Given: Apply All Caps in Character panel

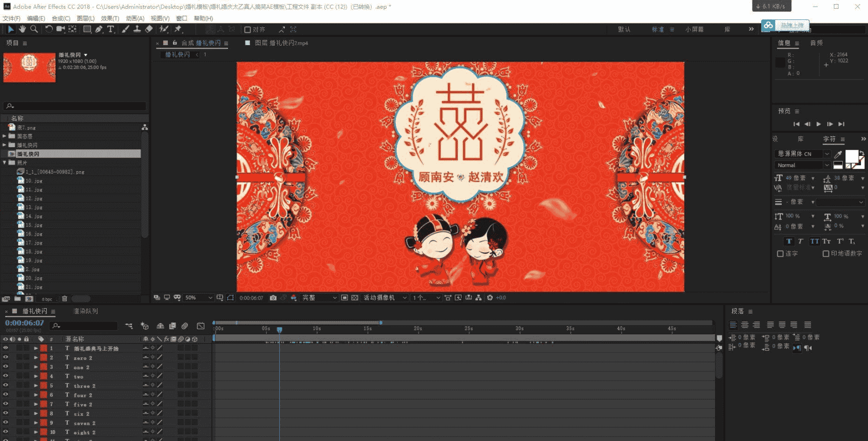Looking at the screenshot, I should pos(815,241).
